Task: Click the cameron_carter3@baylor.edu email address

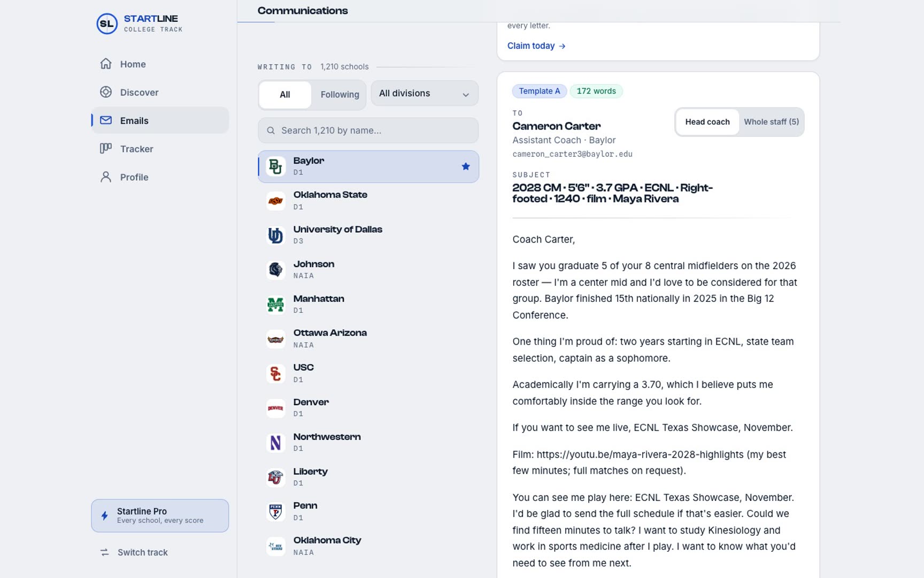Action: coord(572,154)
